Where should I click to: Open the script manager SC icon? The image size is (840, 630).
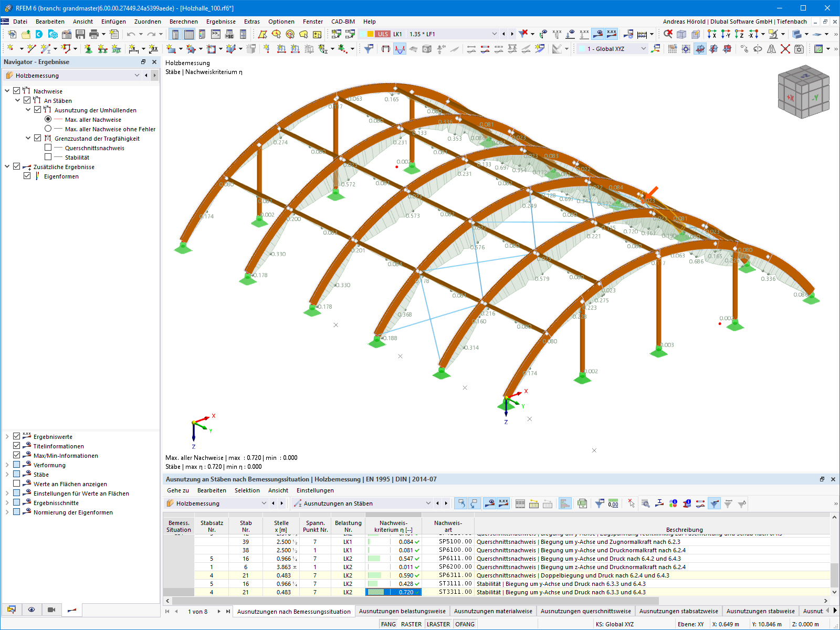point(229,34)
